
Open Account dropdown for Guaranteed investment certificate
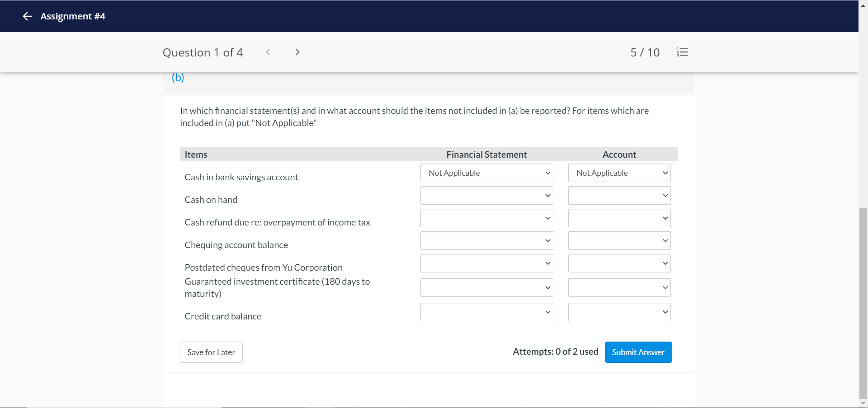pyautogui.click(x=619, y=288)
